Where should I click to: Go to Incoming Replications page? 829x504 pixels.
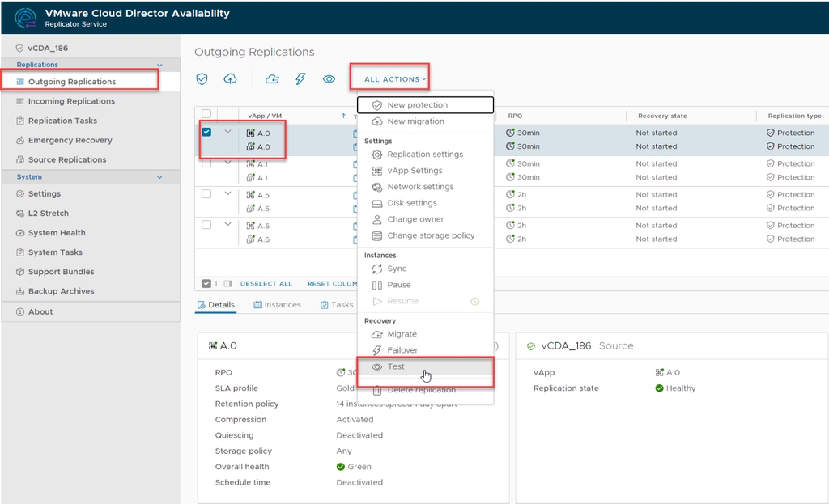[x=71, y=101]
